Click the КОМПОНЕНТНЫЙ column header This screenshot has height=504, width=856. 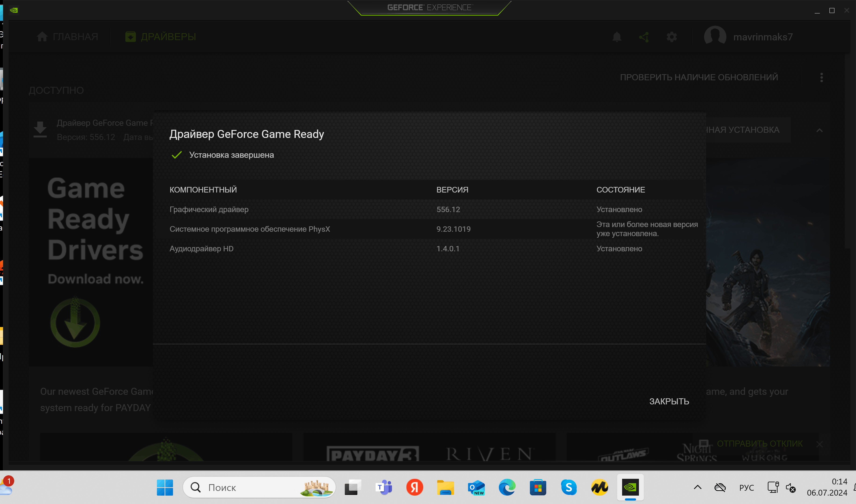coord(203,190)
